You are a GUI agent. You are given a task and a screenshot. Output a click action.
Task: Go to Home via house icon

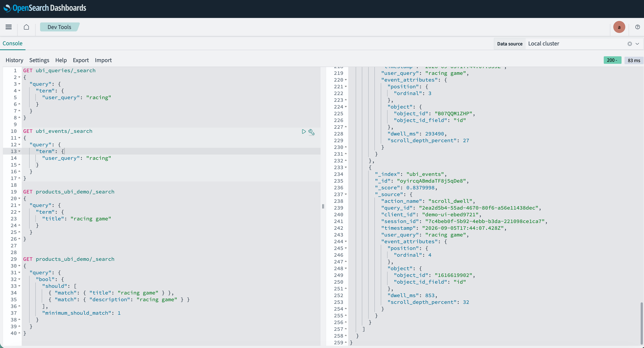[26, 27]
